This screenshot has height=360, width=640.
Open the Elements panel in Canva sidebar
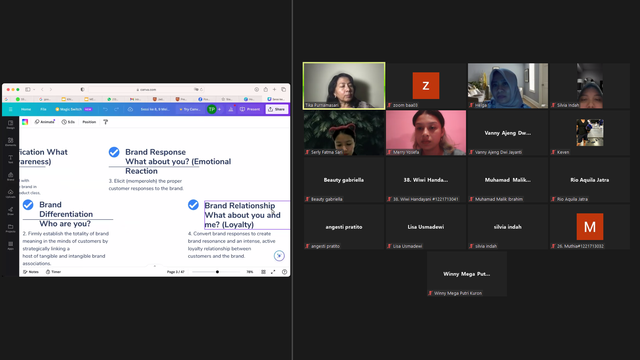pos(11,142)
